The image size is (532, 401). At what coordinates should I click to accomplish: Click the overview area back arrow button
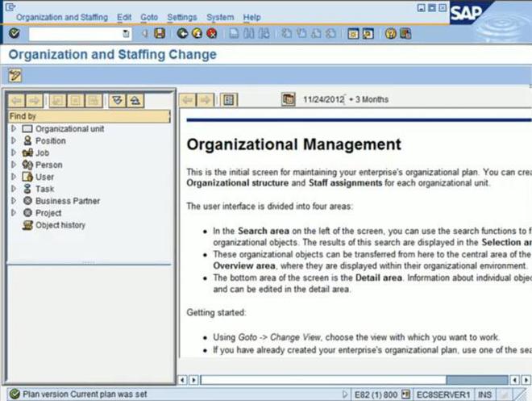coord(188,100)
